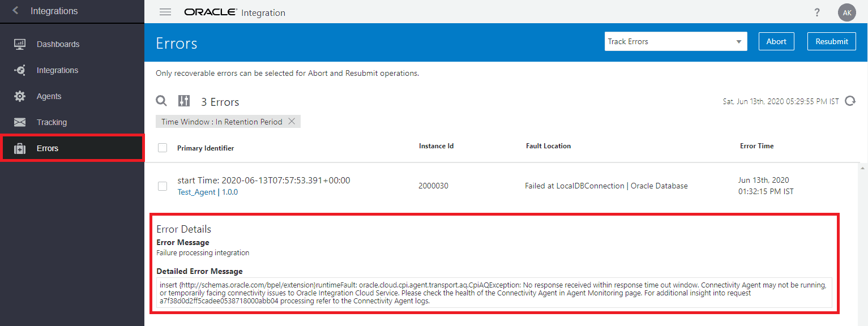The width and height of the screenshot is (868, 326).
Task: Check the select-all errors checkbox
Action: pyautogui.click(x=163, y=147)
